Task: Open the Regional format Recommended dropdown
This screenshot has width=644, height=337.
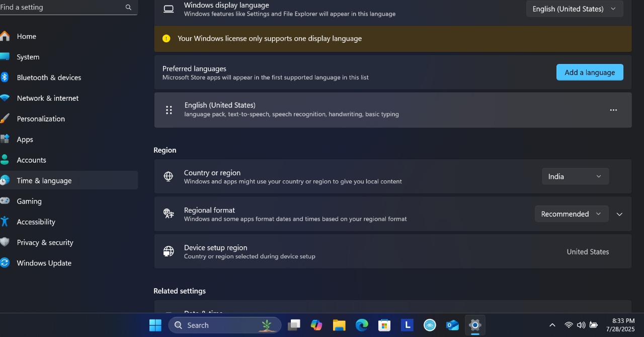Action: coord(572,214)
